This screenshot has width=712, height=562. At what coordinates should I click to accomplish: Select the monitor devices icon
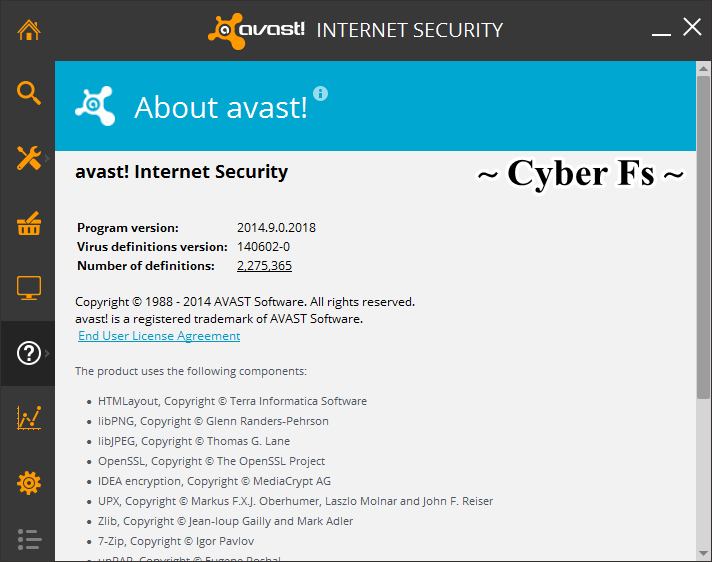[28, 289]
